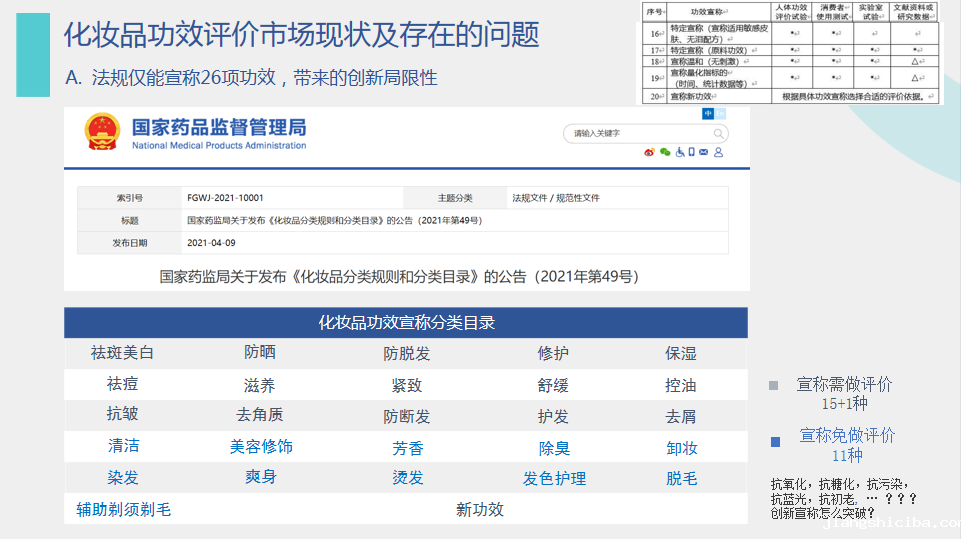The image size is (961, 539).
Task: Select the blue 脱毛 cell
Action: (x=682, y=479)
